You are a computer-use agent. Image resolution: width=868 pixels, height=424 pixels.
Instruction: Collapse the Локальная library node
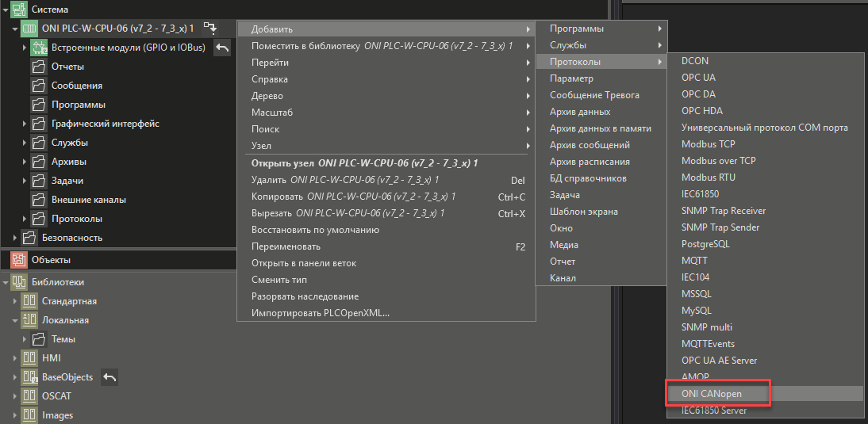15,320
